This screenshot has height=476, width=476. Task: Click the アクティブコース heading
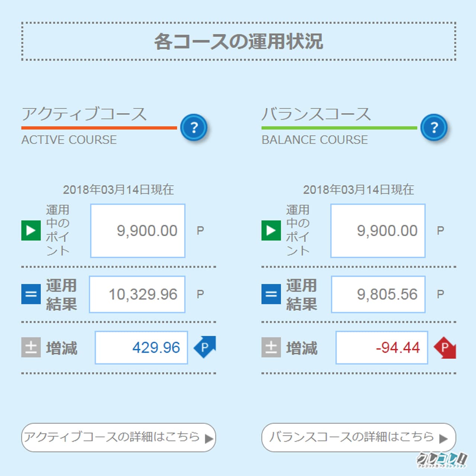tap(84, 114)
